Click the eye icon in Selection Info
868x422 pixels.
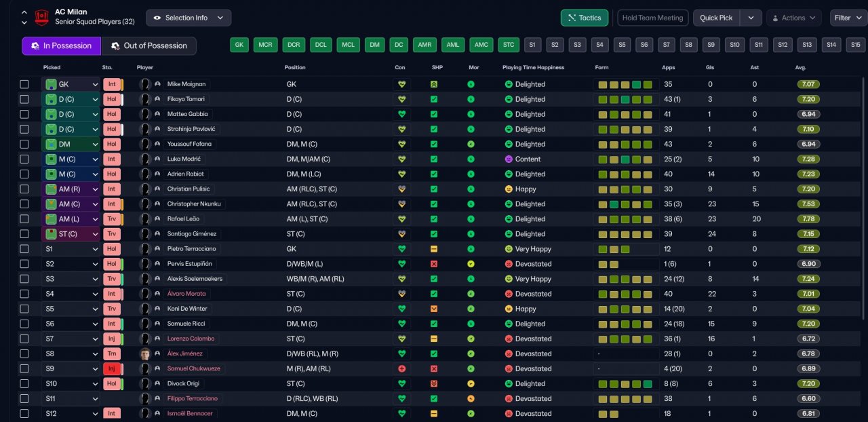pyautogui.click(x=157, y=18)
